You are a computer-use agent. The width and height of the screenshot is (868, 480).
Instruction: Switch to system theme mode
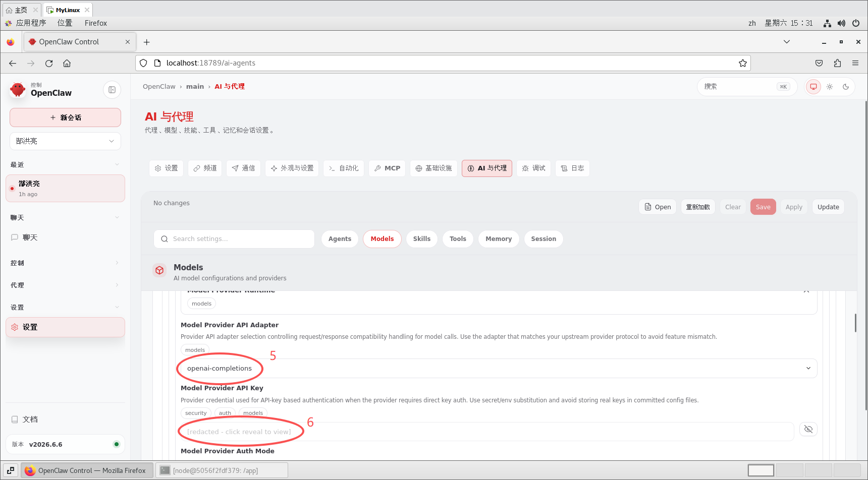tap(813, 87)
